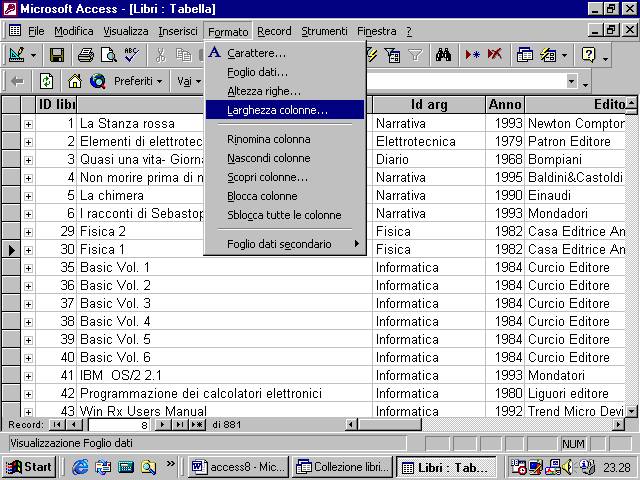Open Print Preview magnifier page icon
Screen dimensions: 640x480
(x=109, y=55)
